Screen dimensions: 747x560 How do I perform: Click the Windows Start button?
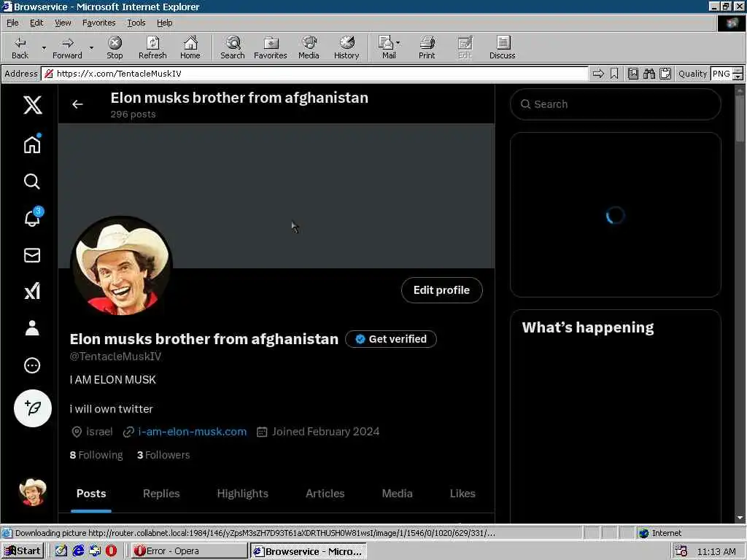(x=23, y=551)
